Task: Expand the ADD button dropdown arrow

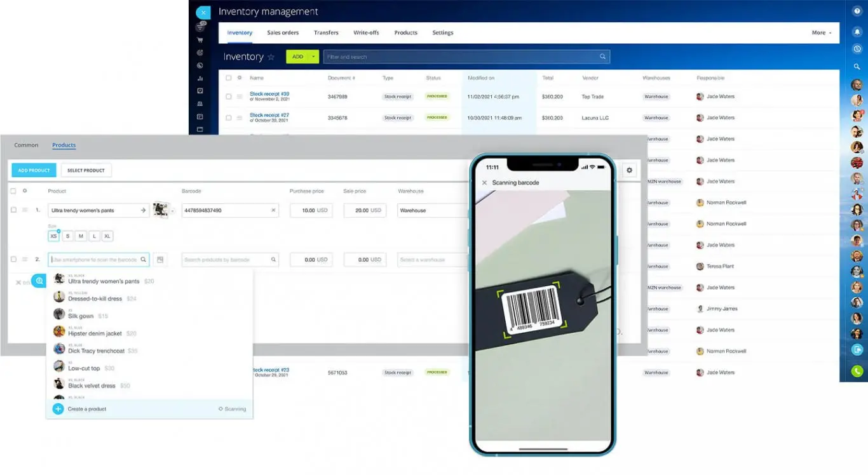Action: (x=313, y=57)
